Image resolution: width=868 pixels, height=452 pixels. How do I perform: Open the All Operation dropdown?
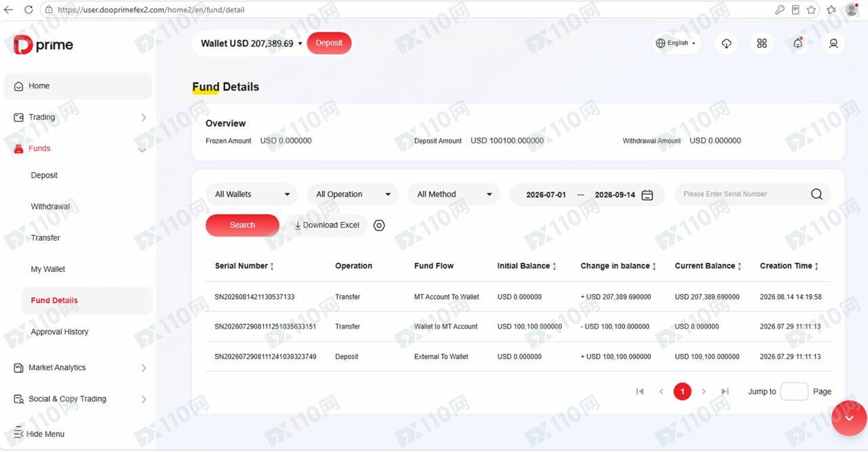(353, 194)
